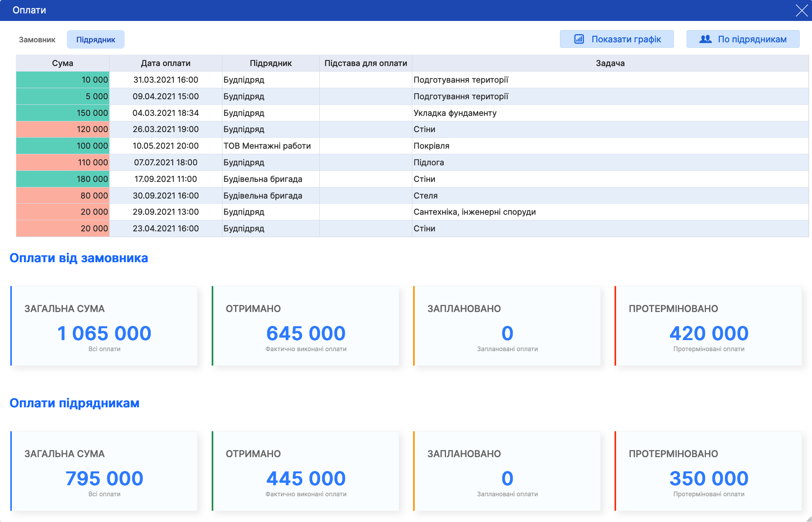Click the Підстава для оплати header
This screenshot has width=812, height=522.
tap(366, 63)
